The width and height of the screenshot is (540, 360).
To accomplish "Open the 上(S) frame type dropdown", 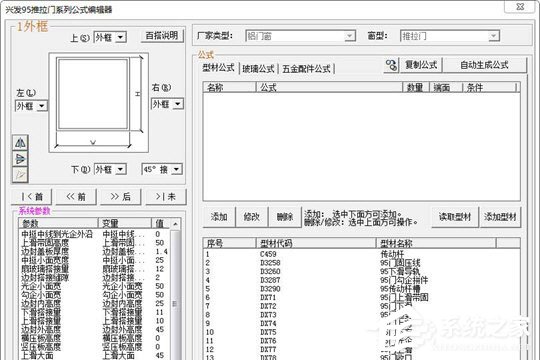I will (110, 37).
